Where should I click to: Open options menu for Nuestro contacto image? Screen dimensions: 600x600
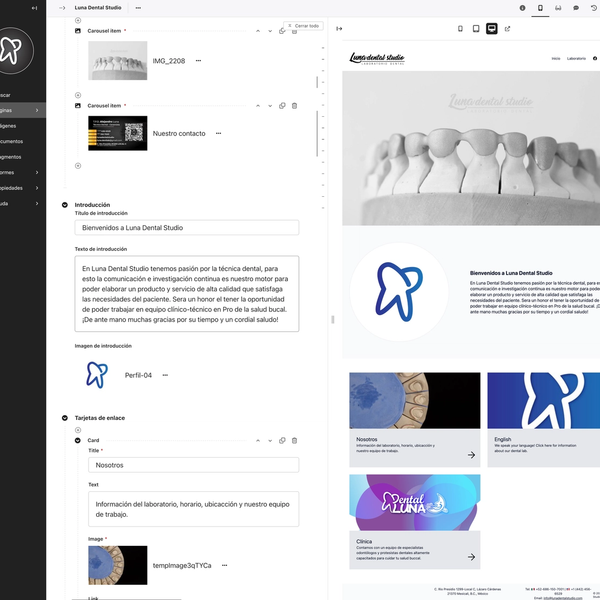coord(218,133)
